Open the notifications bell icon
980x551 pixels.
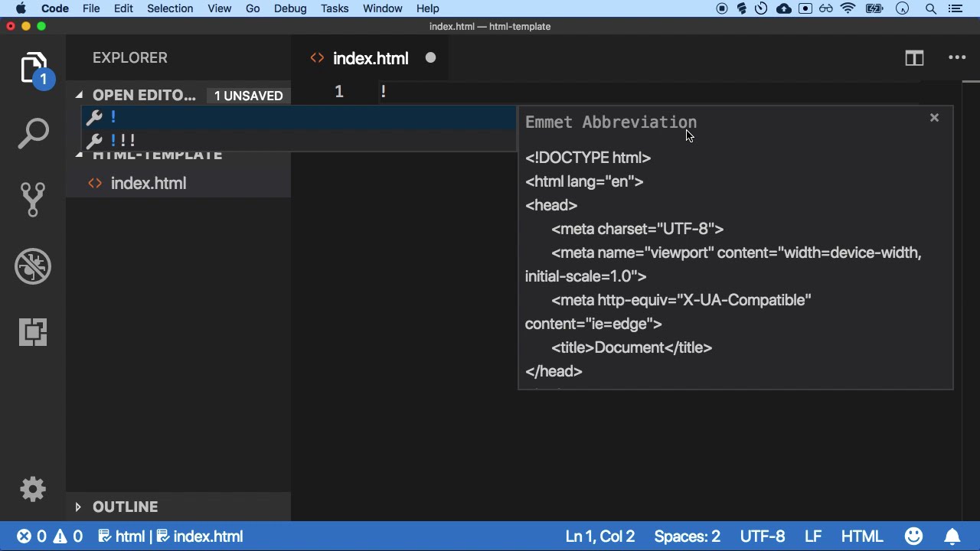point(952,536)
